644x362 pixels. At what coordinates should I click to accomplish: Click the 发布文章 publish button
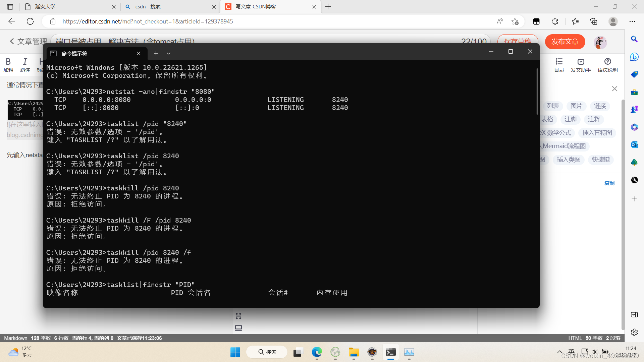pyautogui.click(x=565, y=42)
